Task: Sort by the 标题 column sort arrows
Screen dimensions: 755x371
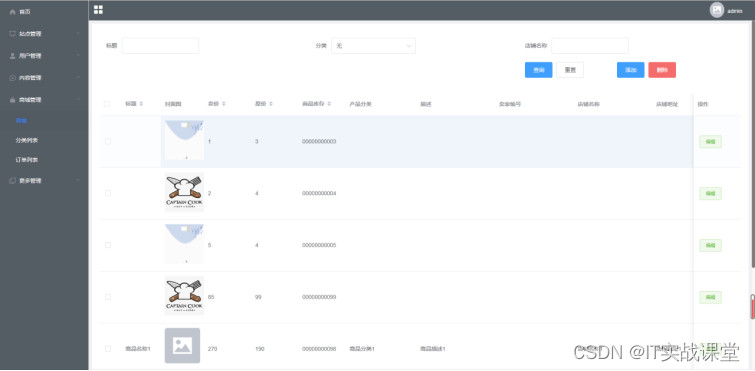Action: click(141, 104)
